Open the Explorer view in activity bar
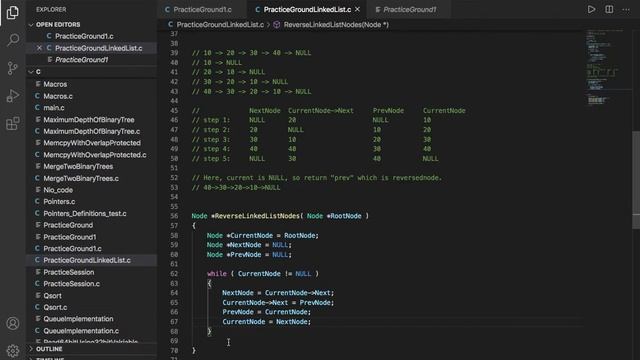 pyautogui.click(x=13, y=13)
